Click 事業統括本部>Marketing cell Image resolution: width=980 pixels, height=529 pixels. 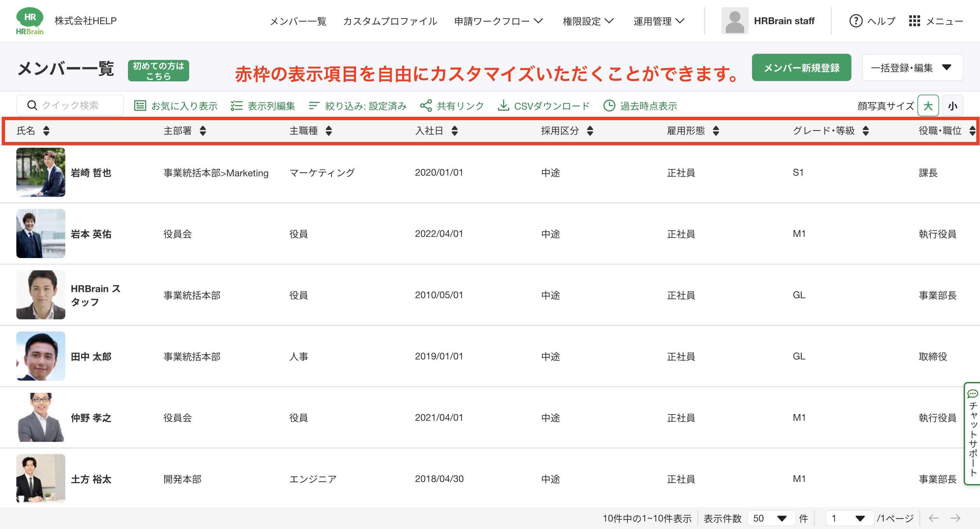(x=216, y=173)
